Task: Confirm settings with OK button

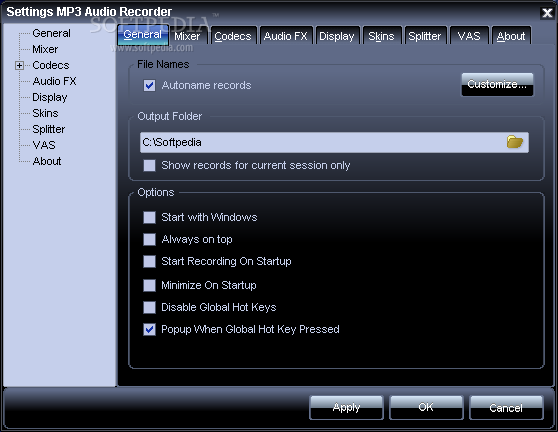Action: point(426,407)
